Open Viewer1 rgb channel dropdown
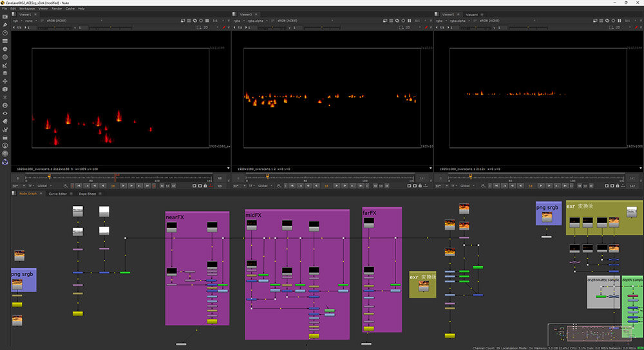The width and height of the screenshot is (644, 350). tap(17, 21)
